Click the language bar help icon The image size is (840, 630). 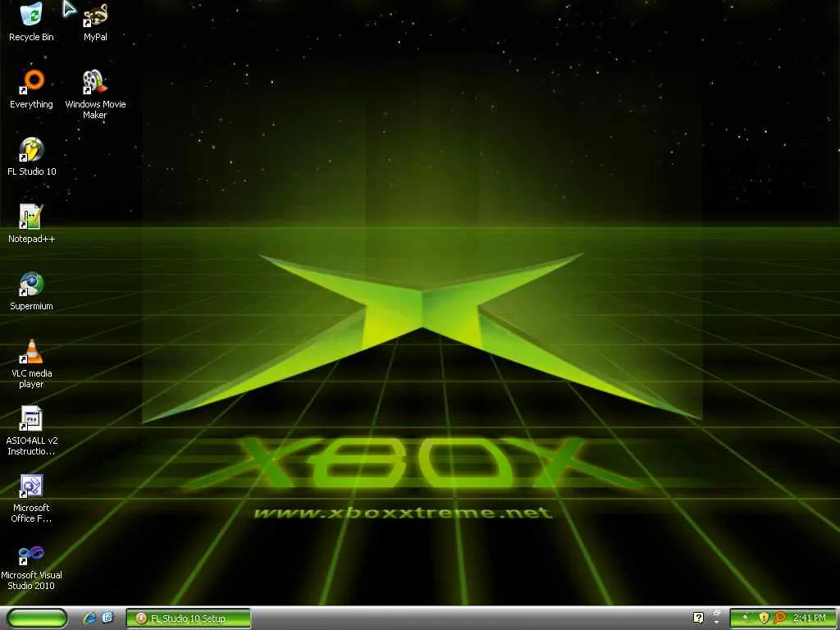(x=698, y=619)
